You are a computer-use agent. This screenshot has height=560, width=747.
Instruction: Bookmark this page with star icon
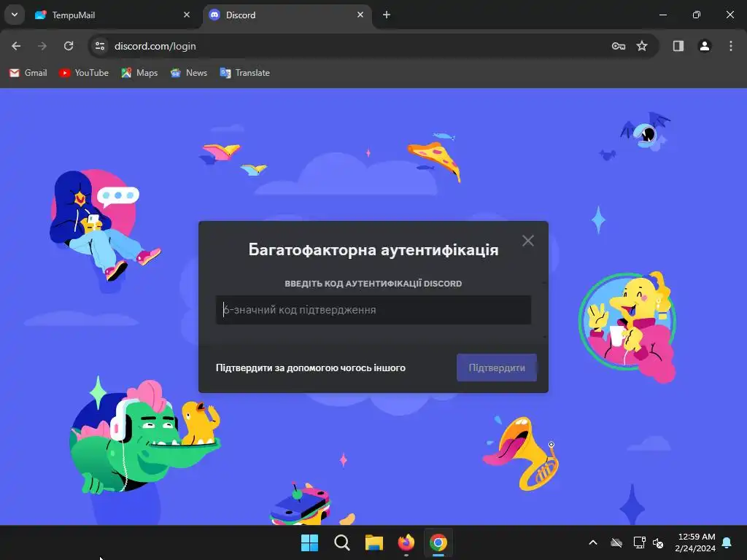pos(642,46)
